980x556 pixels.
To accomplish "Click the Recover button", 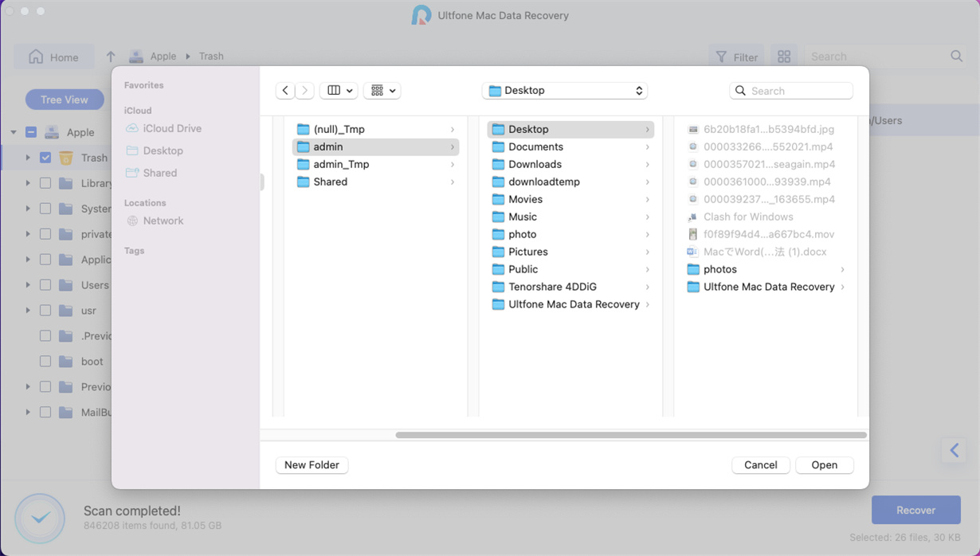I will pos(916,510).
